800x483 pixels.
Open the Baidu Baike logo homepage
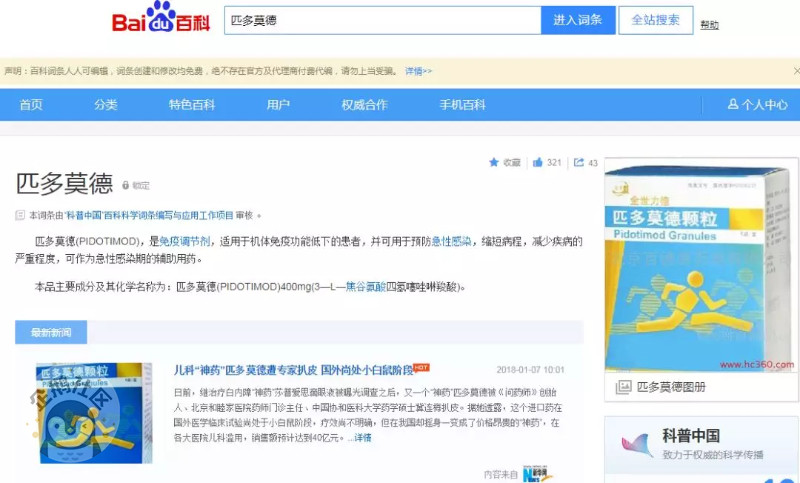[x=161, y=18]
